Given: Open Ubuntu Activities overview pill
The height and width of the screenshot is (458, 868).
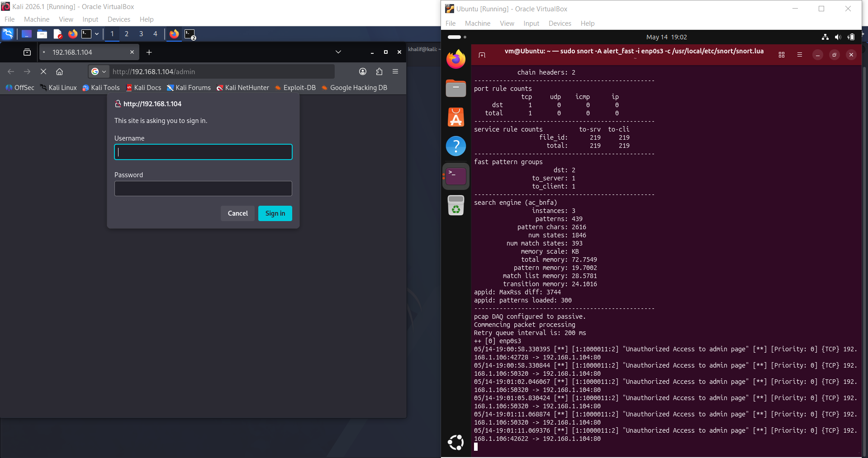Looking at the screenshot, I should coord(457,37).
